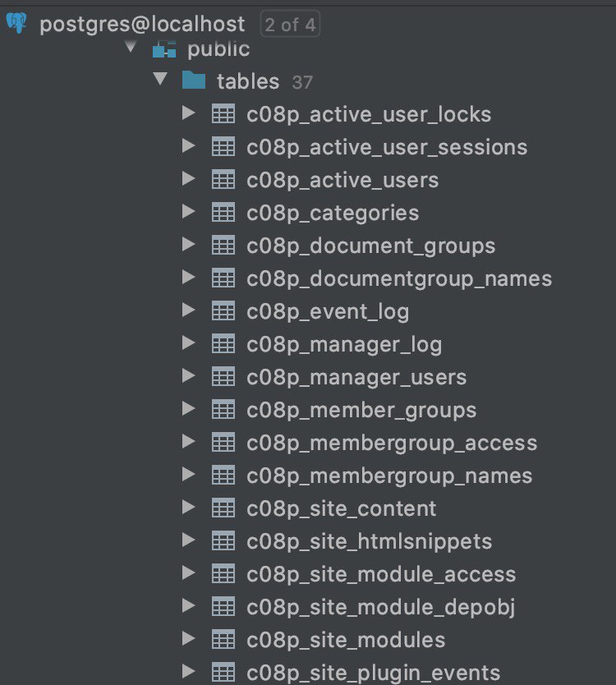
Task: Expand the c08p_active_users table
Action: point(188,178)
